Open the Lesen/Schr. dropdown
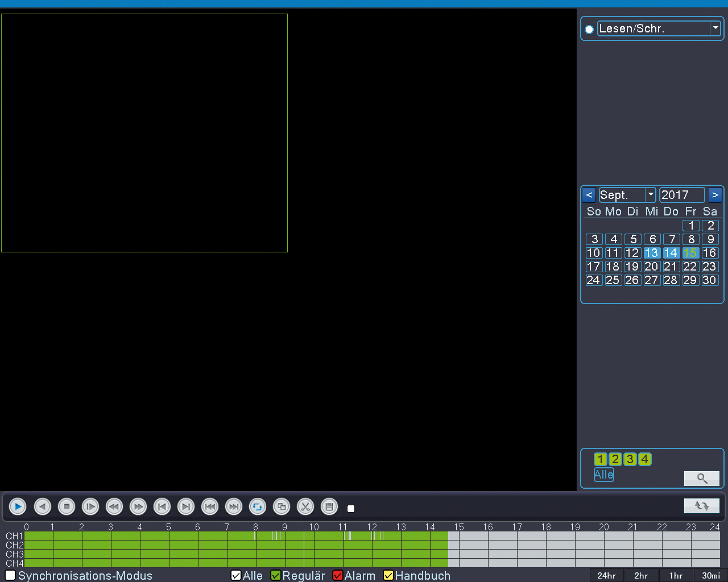This screenshot has width=728, height=582. pyautogui.click(x=715, y=28)
